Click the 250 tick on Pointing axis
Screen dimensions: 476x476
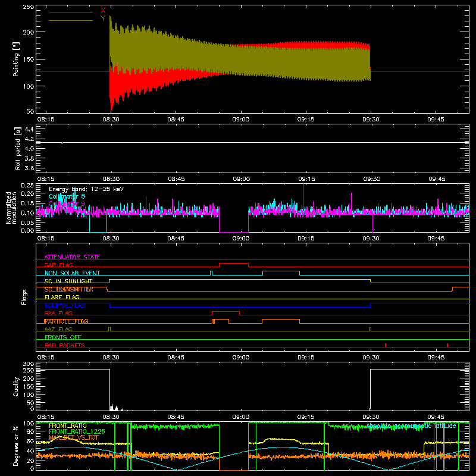click(29, 7)
